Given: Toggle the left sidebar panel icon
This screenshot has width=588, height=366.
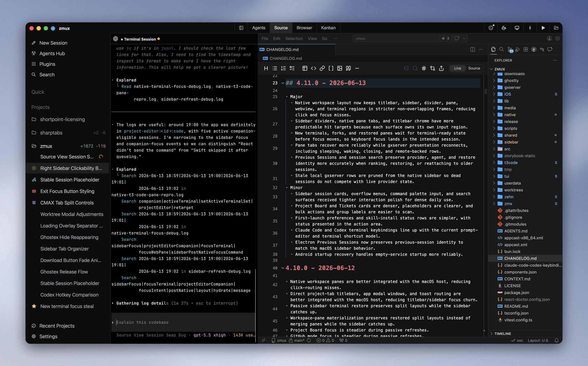Looking at the screenshot, I should click(x=241, y=28).
